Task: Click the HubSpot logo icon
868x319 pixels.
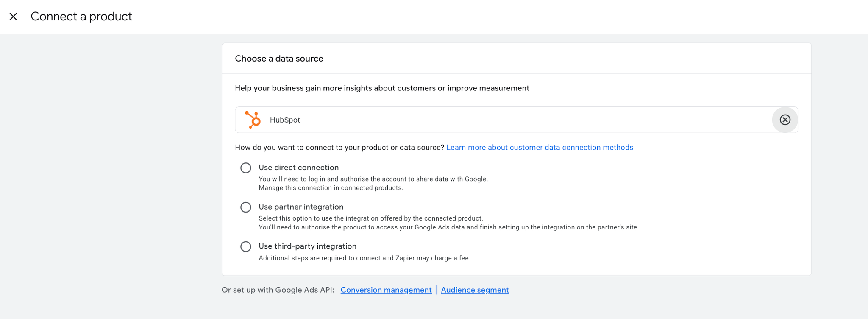Action: pos(253,120)
